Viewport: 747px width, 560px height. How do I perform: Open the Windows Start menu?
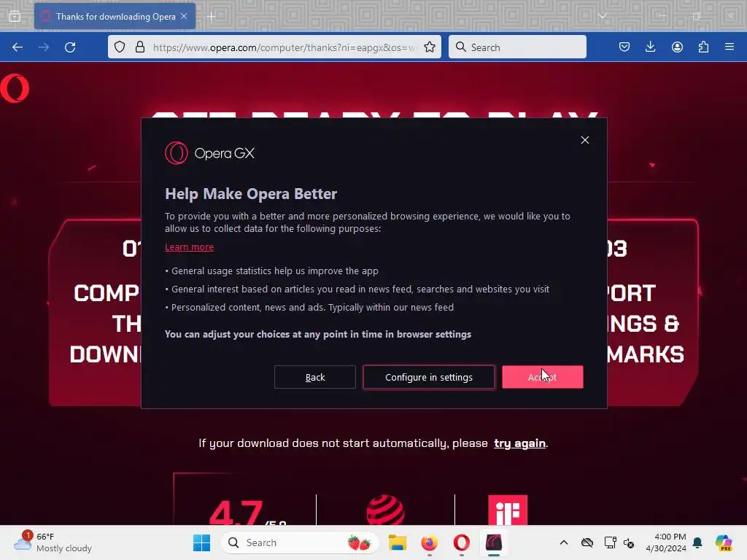point(201,542)
